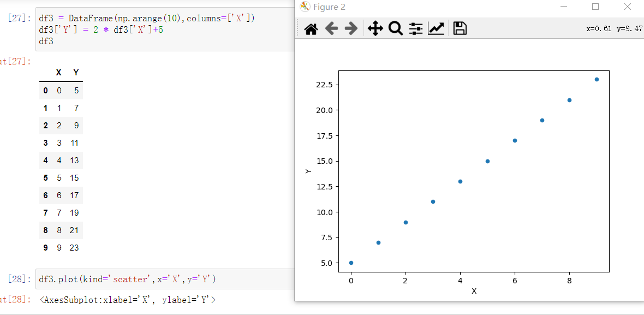
Task: Go forward to the next plot view
Action: 351,29
